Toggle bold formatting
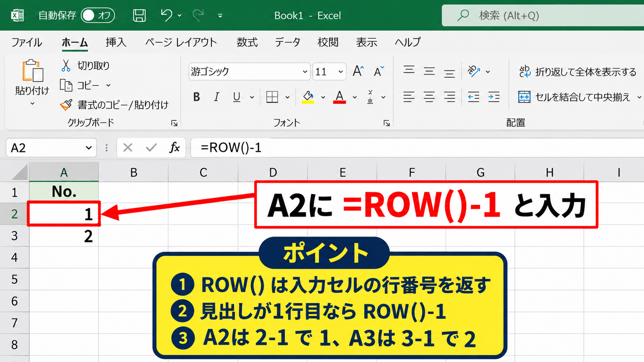The height and width of the screenshot is (362, 644). click(x=196, y=97)
